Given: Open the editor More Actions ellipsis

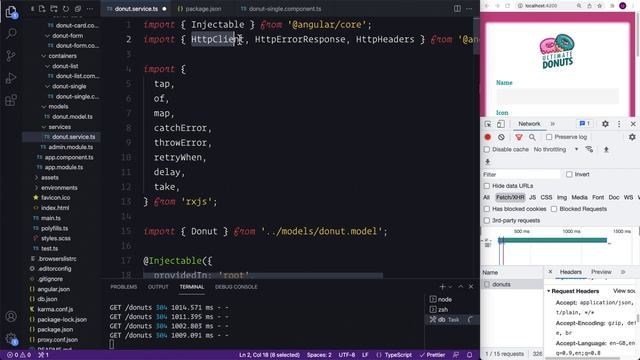Looking at the screenshot, I should [469, 9].
